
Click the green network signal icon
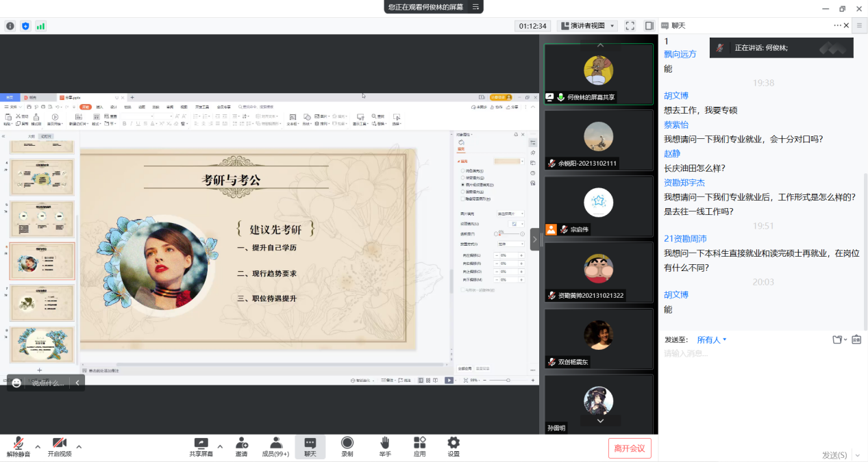click(40, 26)
